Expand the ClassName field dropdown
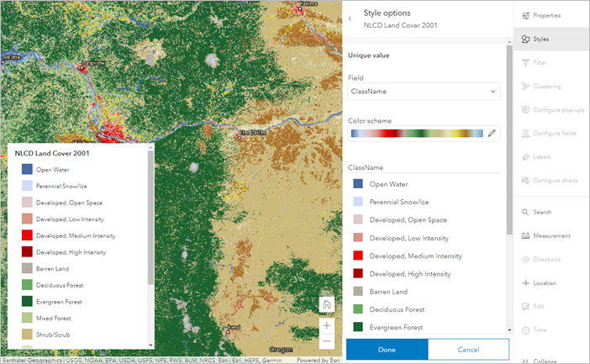The height and width of the screenshot is (364, 590). [x=424, y=92]
